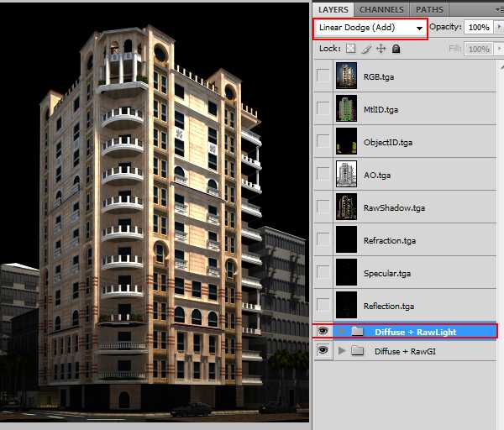Show the Refraction.tga layer visibility

(x=323, y=239)
